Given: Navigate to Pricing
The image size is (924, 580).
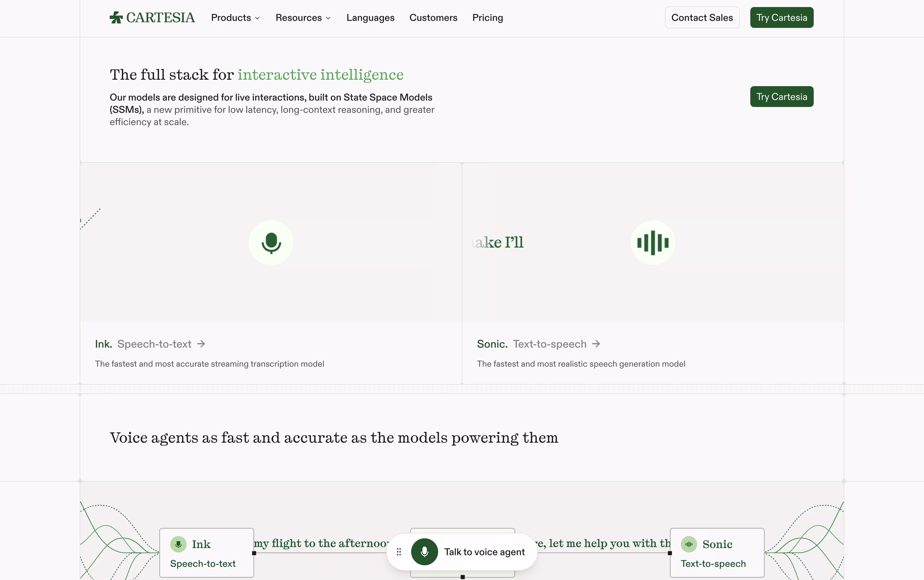Looking at the screenshot, I should pos(487,18).
